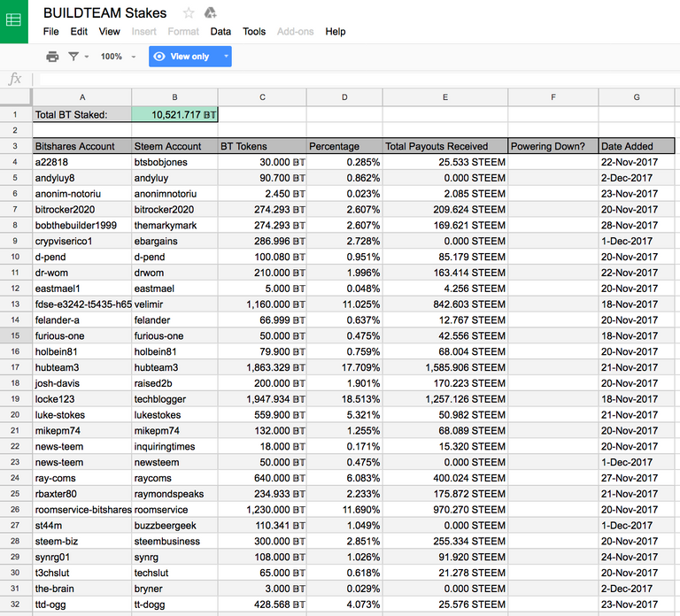The image size is (680, 616).
Task: Click the Powering Down? header cell
Action: (553, 146)
